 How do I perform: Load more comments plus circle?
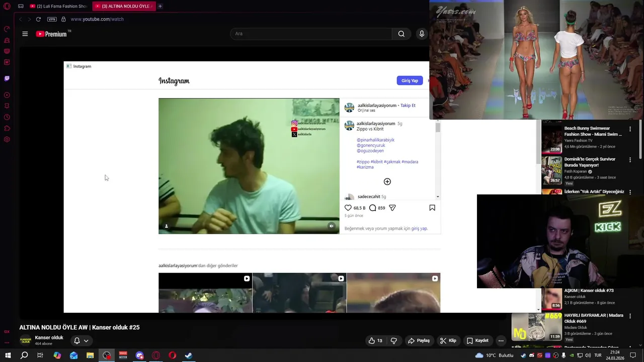[387, 182]
